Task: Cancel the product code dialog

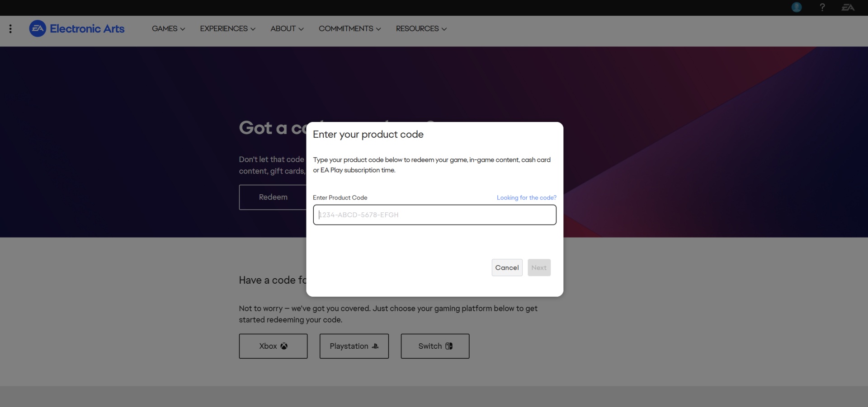Action: tap(507, 267)
